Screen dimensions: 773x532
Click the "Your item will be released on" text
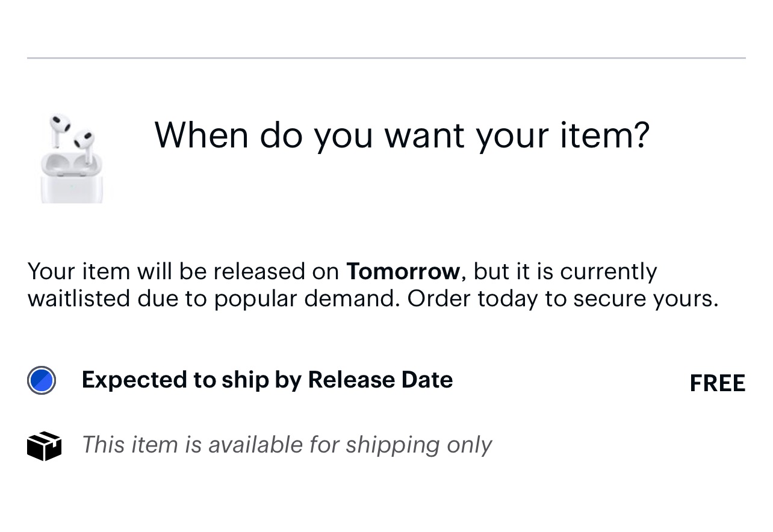tap(183, 271)
